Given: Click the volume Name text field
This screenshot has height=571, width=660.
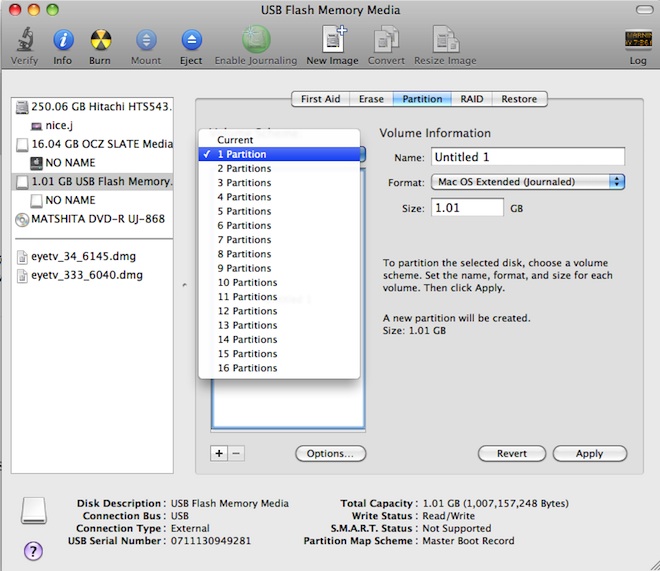Looking at the screenshot, I should pyautogui.click(x=527, y=157).
